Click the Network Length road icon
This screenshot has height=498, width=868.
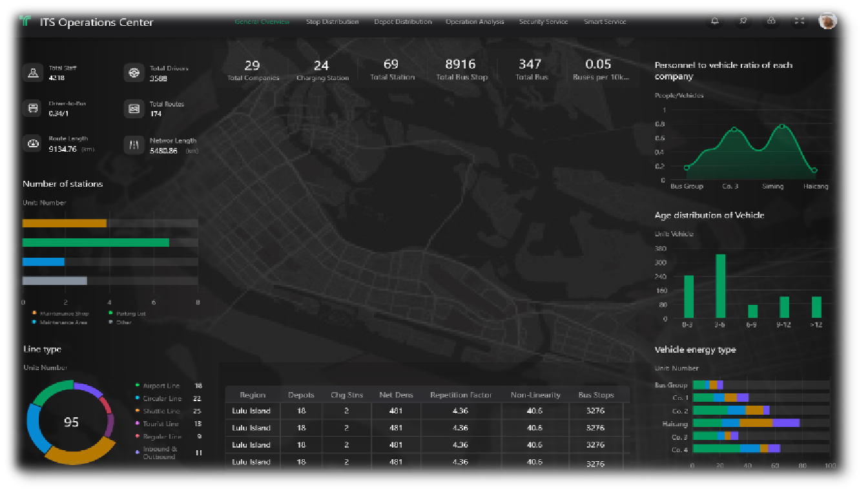point(134,145)
